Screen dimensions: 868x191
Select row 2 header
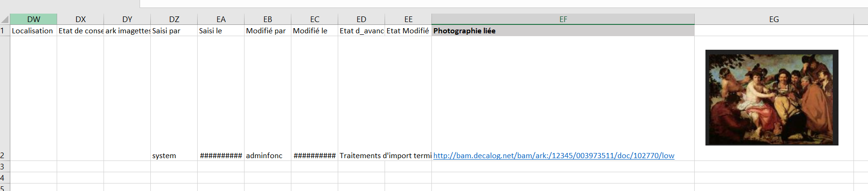pos(4,155)
